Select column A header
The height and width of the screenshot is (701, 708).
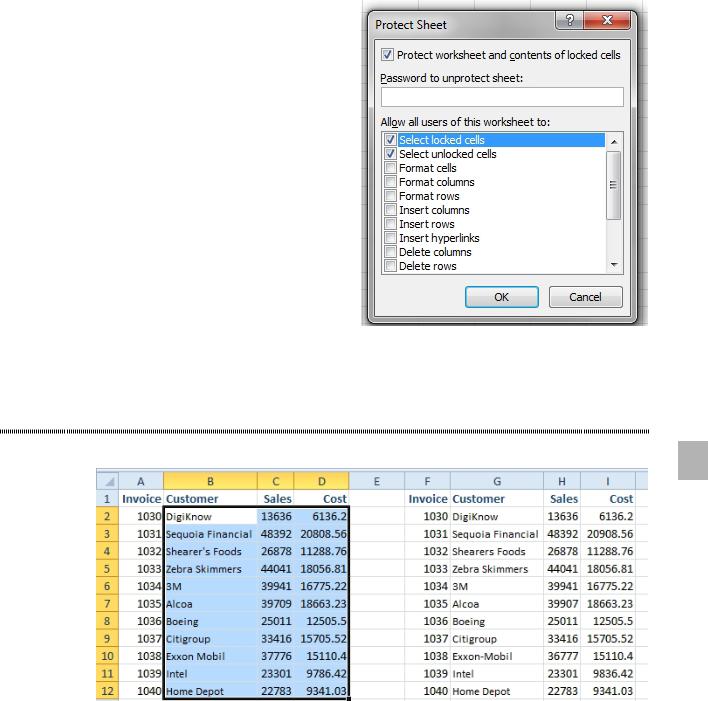[x=141, y=481]
